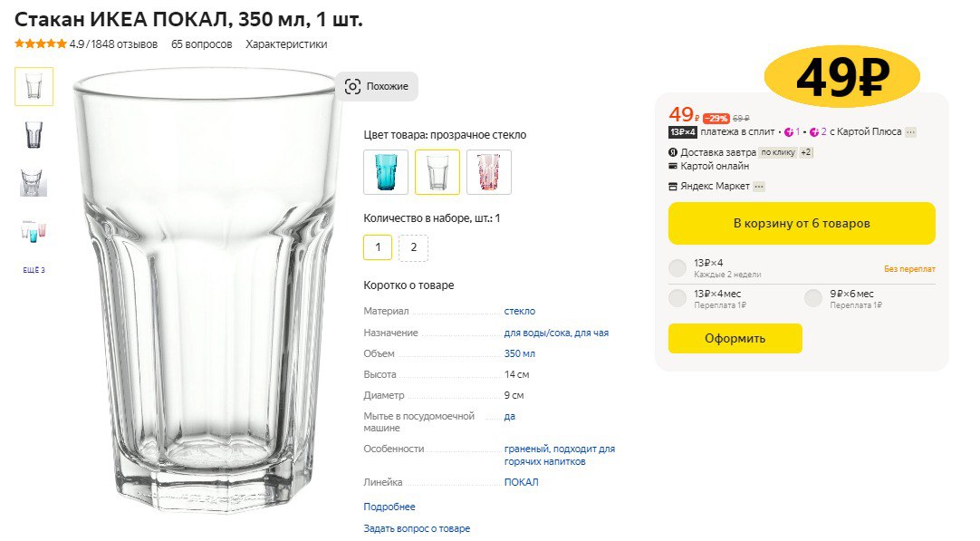Click the Yandex delivery 'Я' icon

(673, 152)
